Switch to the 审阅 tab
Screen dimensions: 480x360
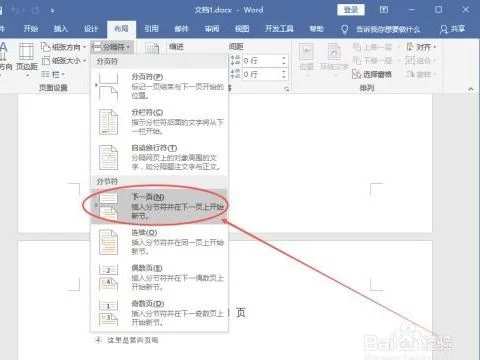coord(212,29)
